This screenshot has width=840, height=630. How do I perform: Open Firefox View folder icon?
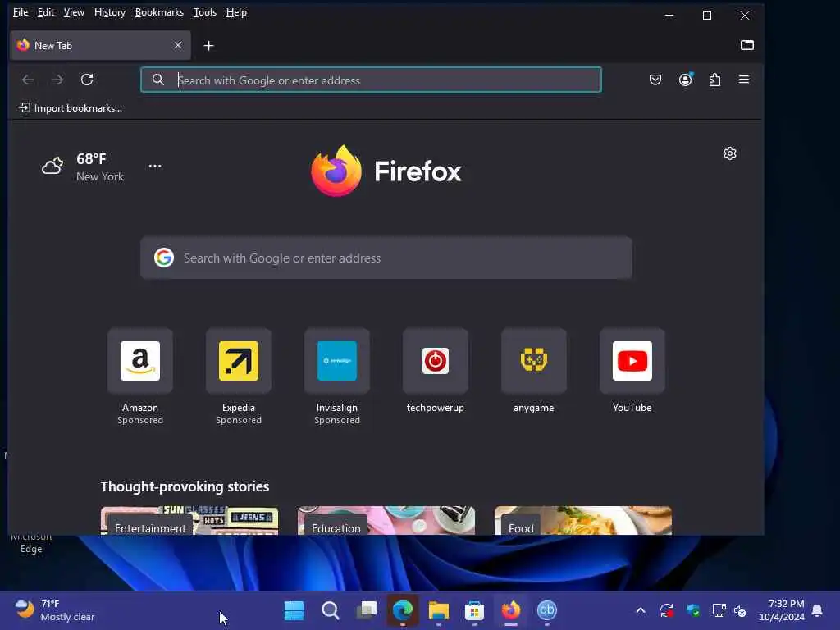click(746, 45)
